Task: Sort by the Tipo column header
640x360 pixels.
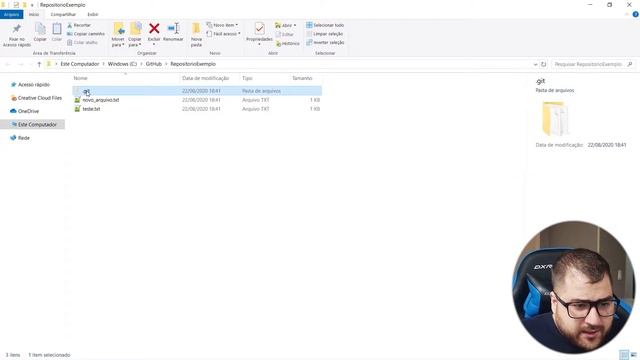Action: coord(247,78)
